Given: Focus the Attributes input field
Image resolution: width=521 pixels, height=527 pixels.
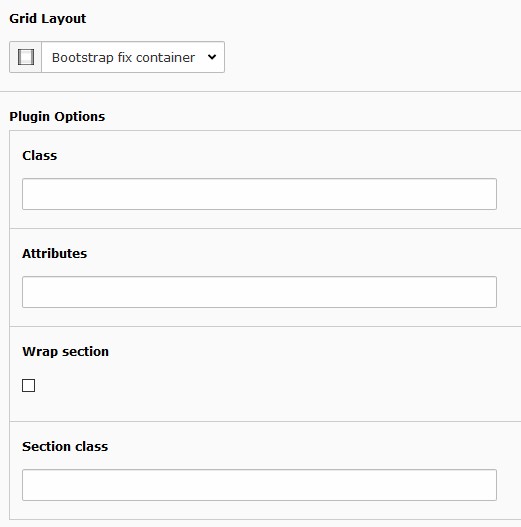Looking at the screenshot, I should pyautogui.click(x=259, y=292).
